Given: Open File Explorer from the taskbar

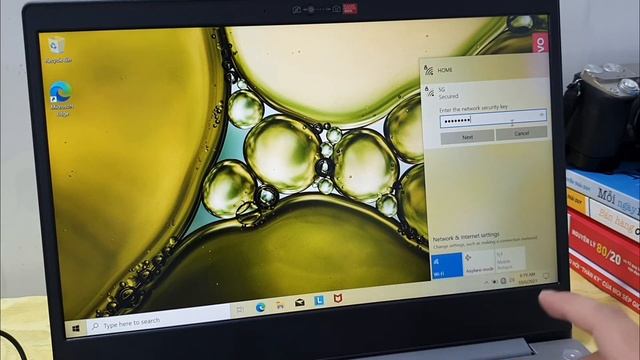Looking at the screenshot, I should (x=280, y=304).
